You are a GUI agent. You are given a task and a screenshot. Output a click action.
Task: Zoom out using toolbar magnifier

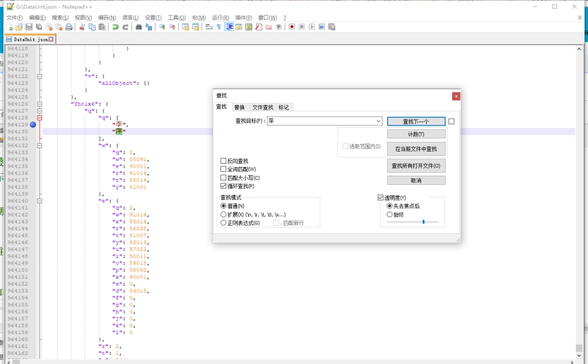click(172, 27)
